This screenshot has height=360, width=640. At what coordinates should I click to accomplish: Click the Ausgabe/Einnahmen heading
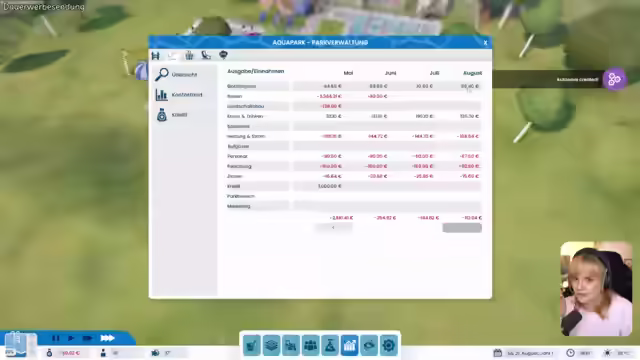click(256, 71)
